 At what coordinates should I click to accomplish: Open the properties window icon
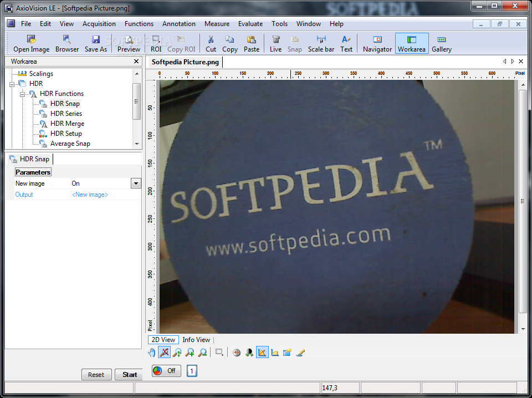[x=288, y=353]
